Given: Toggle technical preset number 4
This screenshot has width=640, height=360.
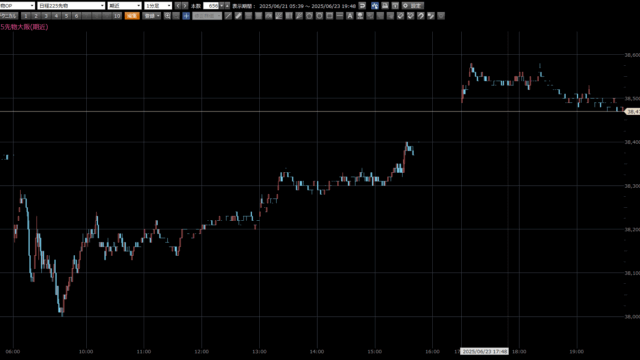Looking at the screenshot, I should coord(56,16).
